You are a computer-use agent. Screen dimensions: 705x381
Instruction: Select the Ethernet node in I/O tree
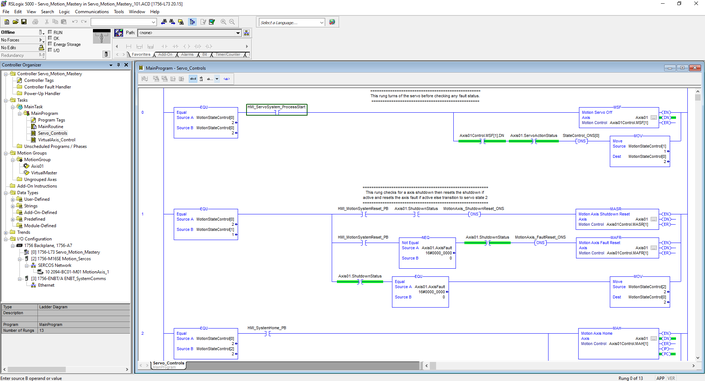[x=46, y=285]
